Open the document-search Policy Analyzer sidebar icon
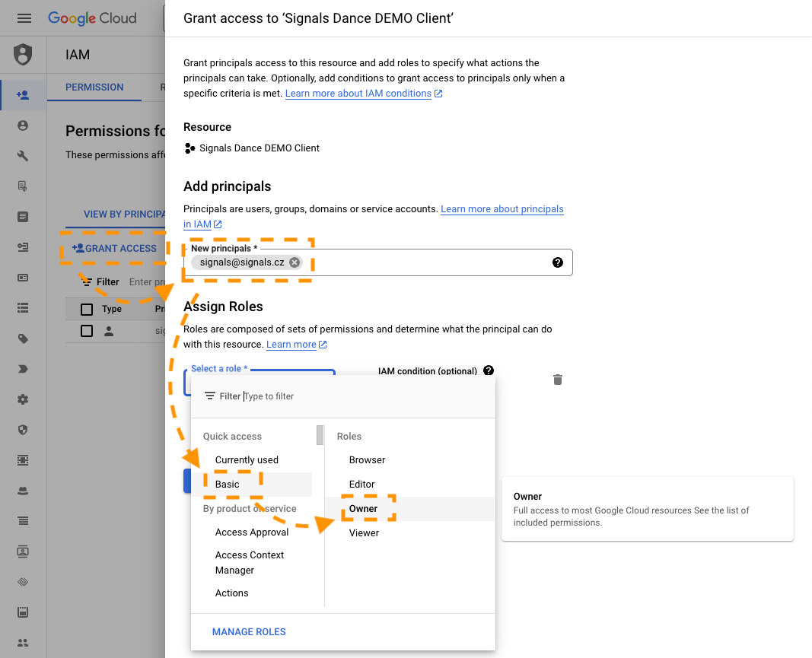The image size is (812, 658). [x=23, y=186]
